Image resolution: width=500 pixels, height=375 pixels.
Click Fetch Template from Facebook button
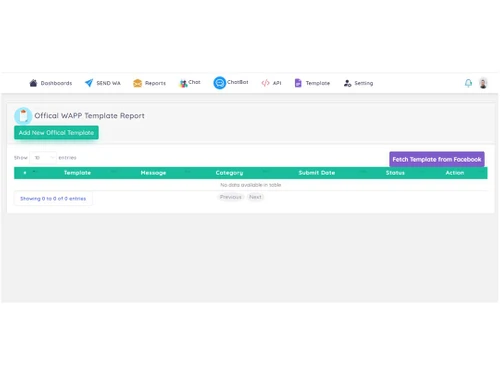point(437,159)
